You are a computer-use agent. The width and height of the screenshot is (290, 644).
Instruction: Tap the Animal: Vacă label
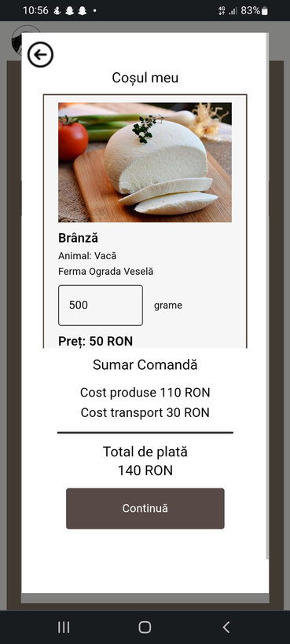pyautogui.click(x=87, y=256)
